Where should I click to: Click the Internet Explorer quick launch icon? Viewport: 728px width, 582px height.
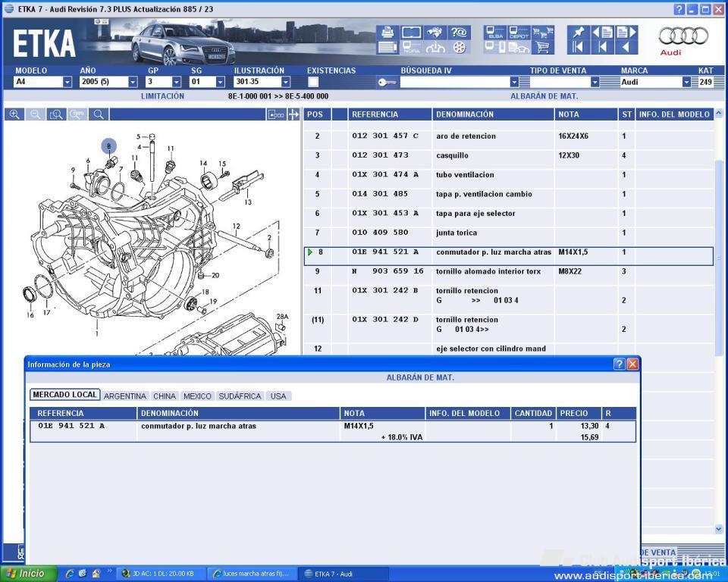click(x=70, y=574)
